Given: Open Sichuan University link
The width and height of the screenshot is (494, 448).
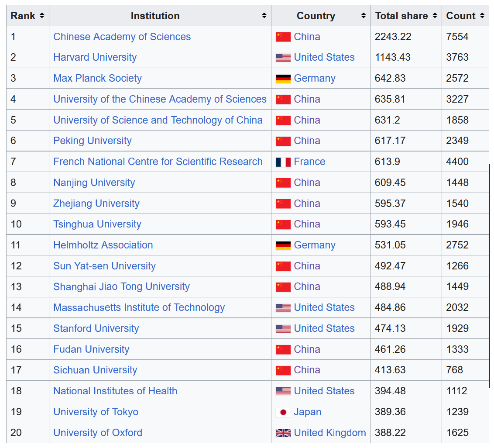Looking at the screenshot, I should click(x=95, y=370).
